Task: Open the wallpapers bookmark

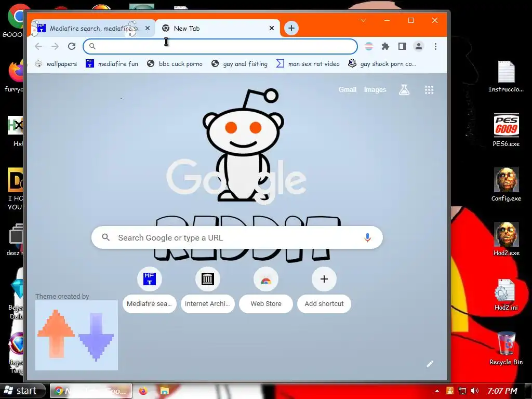Action: coord(56,64)
